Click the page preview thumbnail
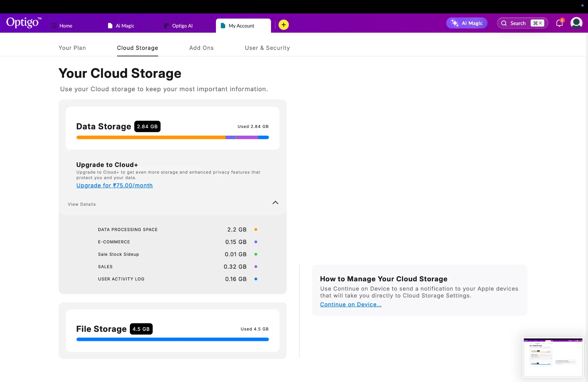 pos(553,357)
